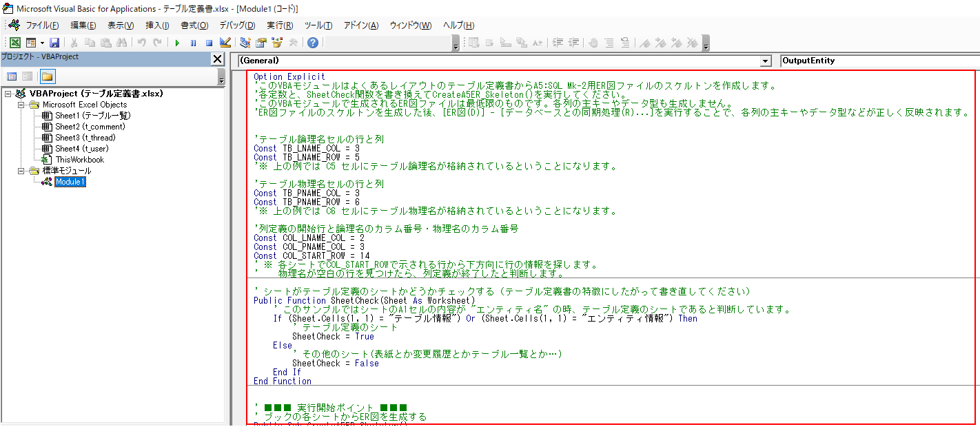Close the プロジェクト - VBAProject pane

coord(217,59)
